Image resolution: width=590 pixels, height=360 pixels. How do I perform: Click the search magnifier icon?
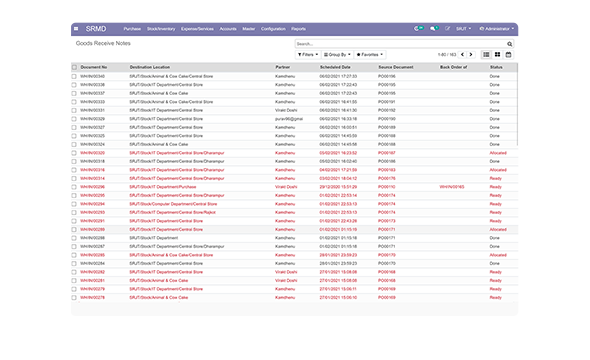tap(509, 44)
